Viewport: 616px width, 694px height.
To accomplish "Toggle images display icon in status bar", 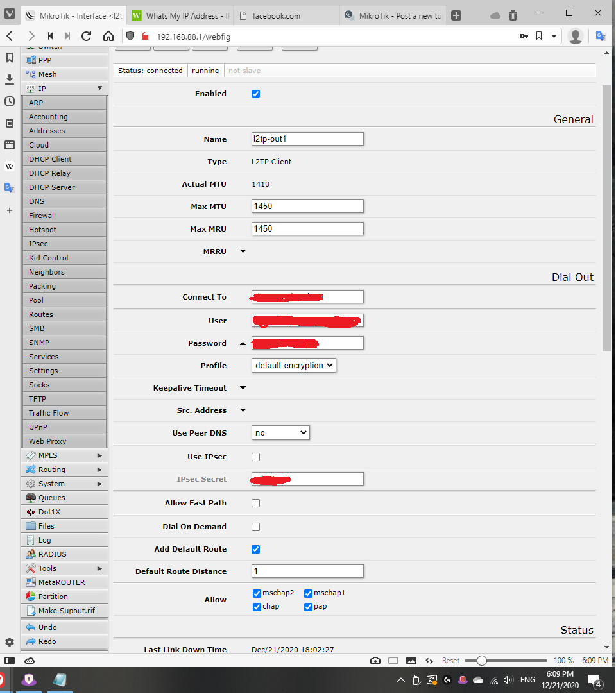I will (x=411, y=661).
